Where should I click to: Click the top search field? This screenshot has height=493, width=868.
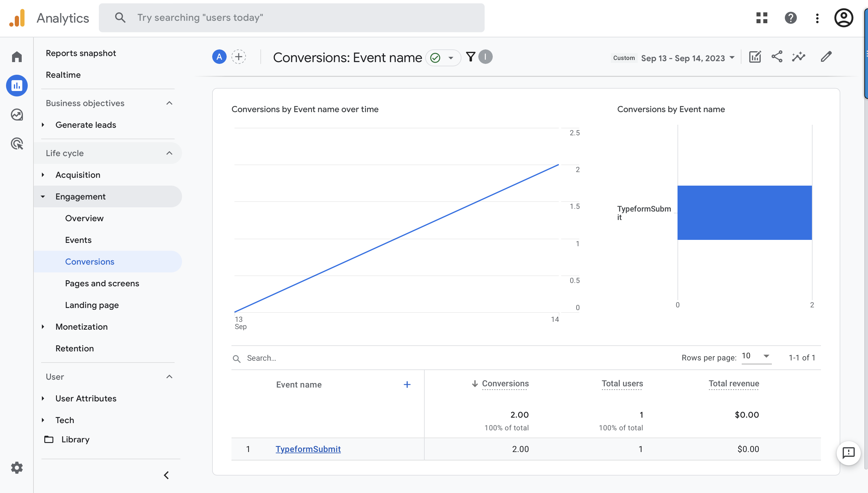point(291,17)
